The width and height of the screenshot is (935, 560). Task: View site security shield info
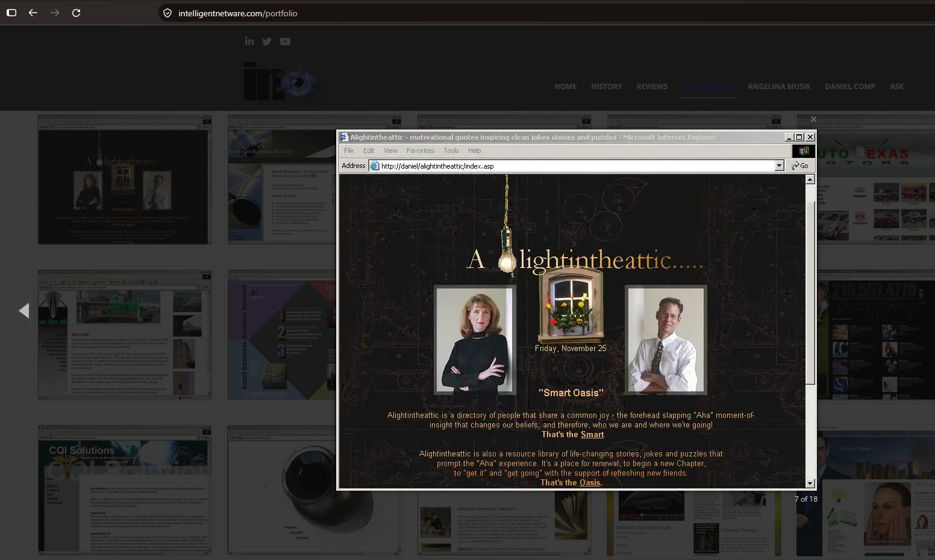click(167, 13)
